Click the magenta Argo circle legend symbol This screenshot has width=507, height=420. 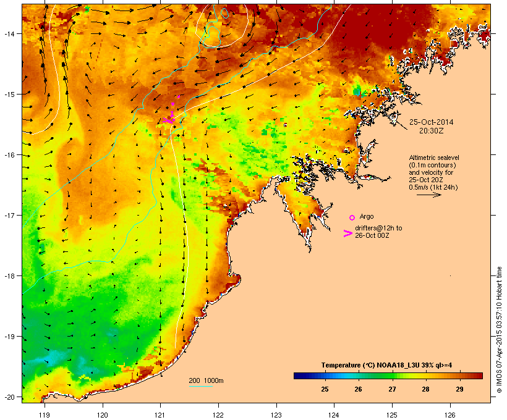pyautogui.click(x=352, y=217)
